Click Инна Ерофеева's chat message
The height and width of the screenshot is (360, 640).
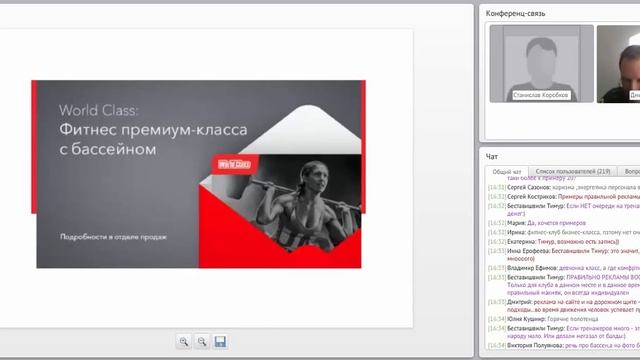564,255
